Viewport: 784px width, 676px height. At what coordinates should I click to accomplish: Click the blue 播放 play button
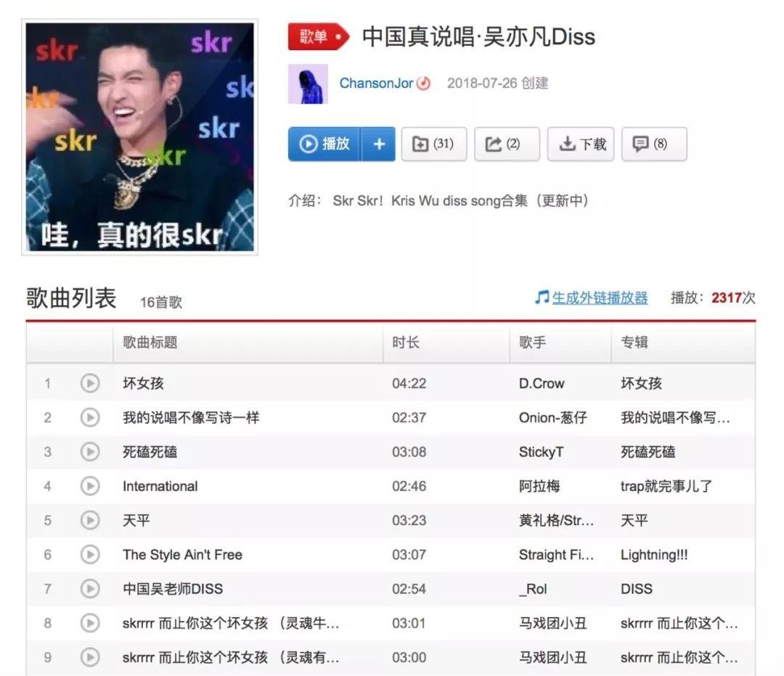click(x=324, y=144)
